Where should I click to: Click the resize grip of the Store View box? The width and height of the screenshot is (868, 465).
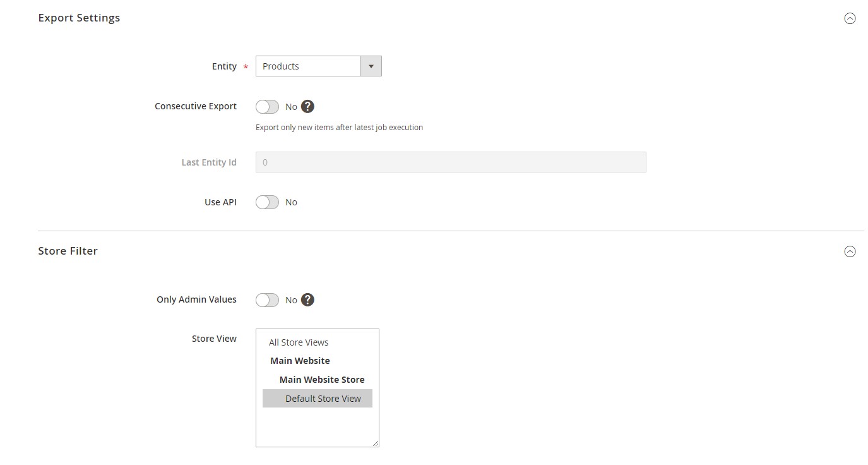pyautogui.click(x=376, y=443)
